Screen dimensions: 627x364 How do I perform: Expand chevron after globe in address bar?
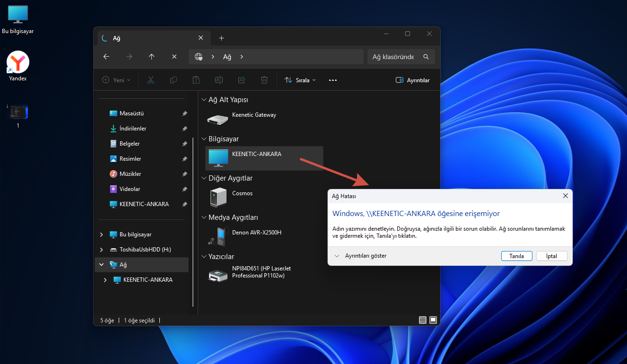coord(213,57)
